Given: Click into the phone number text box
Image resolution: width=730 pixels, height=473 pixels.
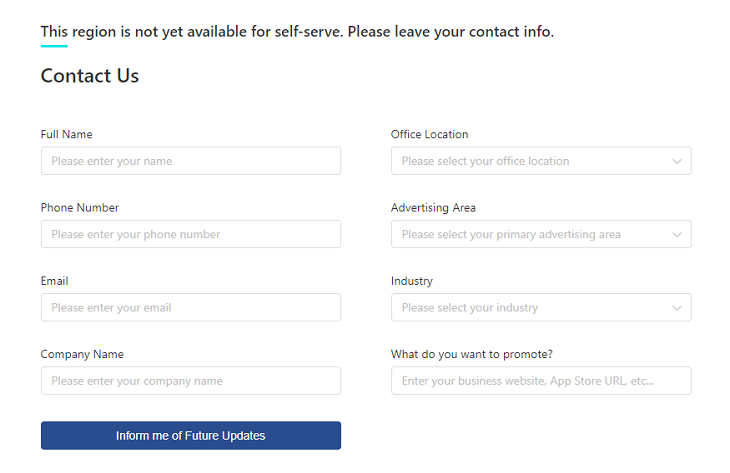Looking at the screenshot, I should (x=190, y=234).
